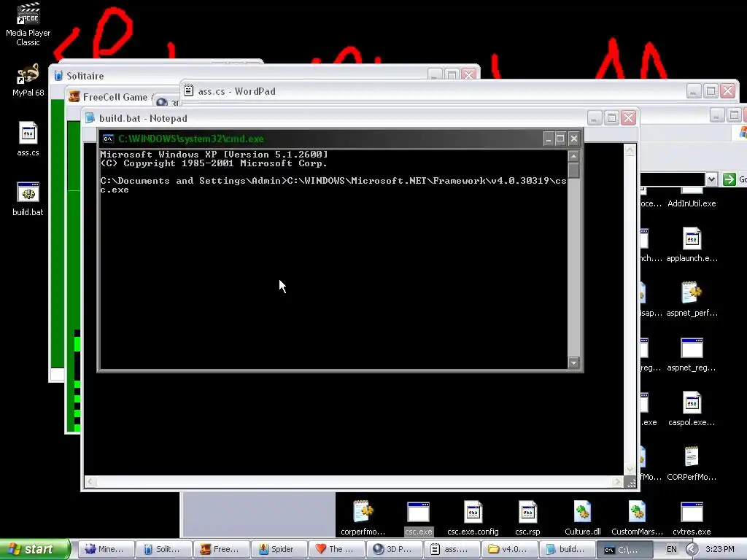Switch to the Solit... taskbar button

[163, 549]
